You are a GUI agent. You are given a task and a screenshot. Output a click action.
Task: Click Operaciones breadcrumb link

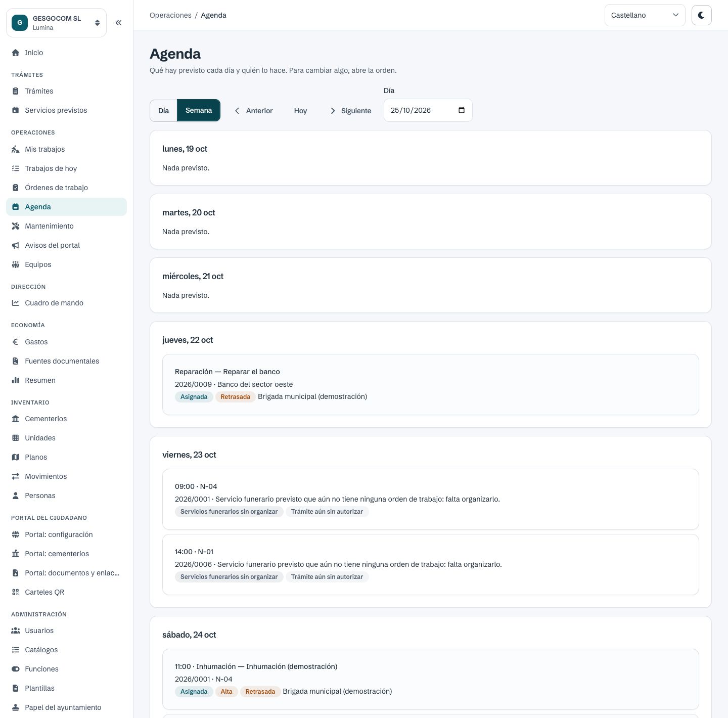pyautogui.click(x=170, y=15)
